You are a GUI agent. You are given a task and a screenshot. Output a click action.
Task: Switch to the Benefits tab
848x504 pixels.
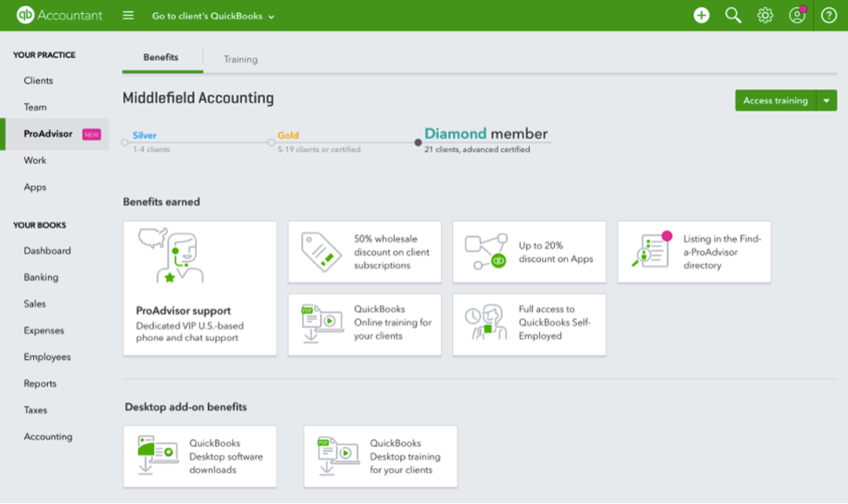161,57
